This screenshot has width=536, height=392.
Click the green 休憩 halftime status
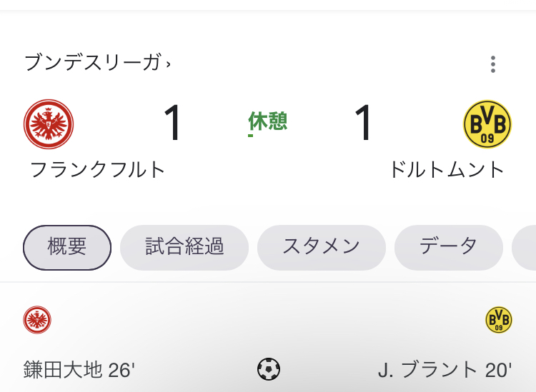(268, 121)
